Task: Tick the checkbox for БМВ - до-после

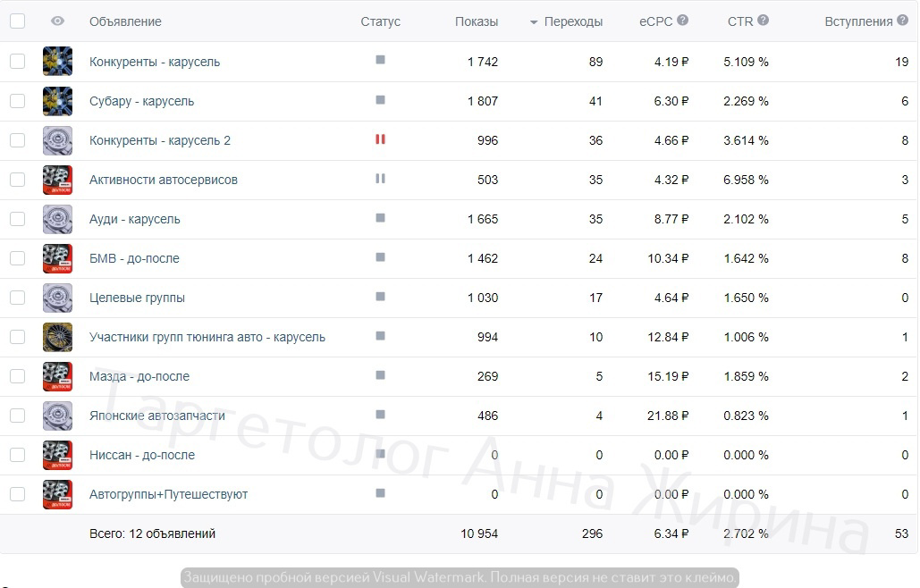Action: point(18,258)
